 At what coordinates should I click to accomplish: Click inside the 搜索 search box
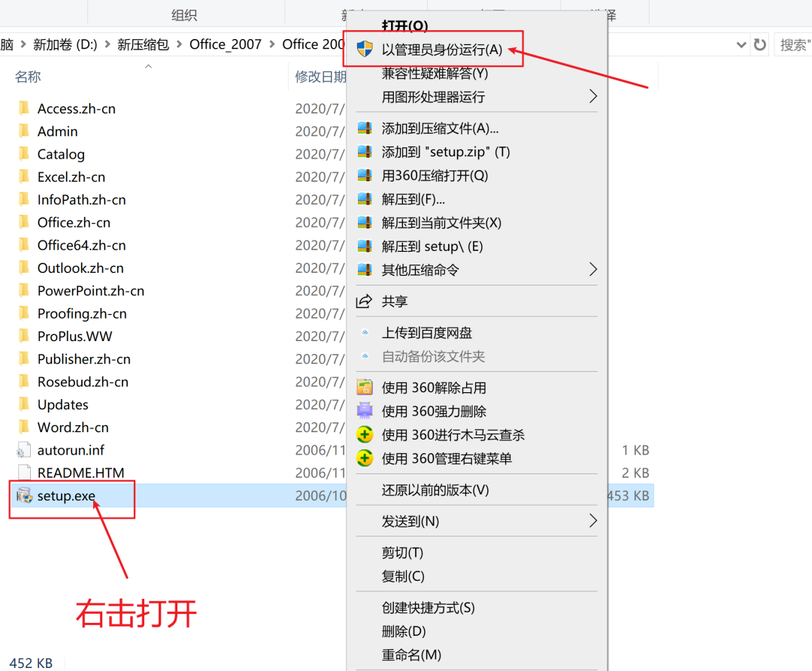pyautogui.click(x=793, y=44)
